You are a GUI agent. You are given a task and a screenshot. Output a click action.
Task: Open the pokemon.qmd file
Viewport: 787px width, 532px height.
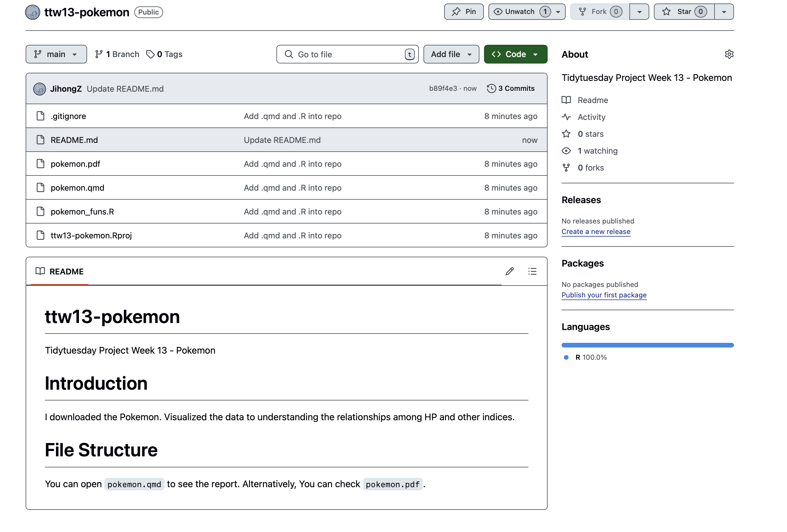77,187
